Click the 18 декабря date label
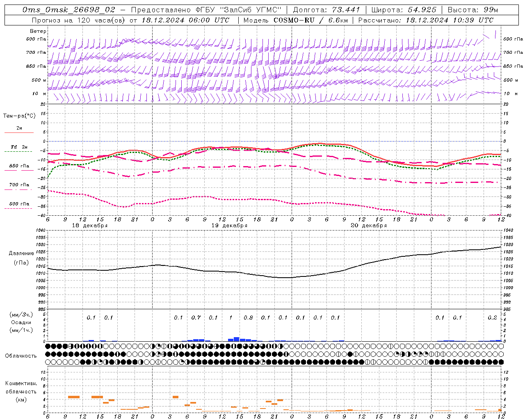525x420 pixels. click(x=90, y=226)
